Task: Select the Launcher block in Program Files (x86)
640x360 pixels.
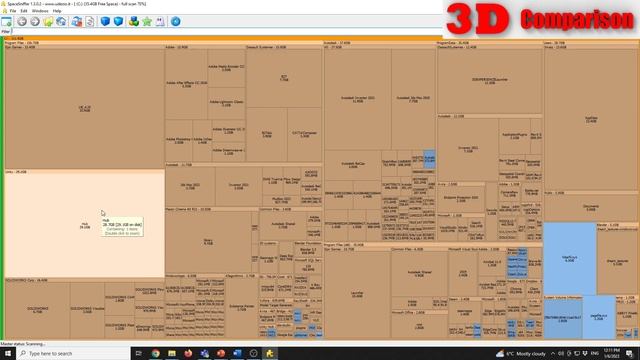Action: 357,294
